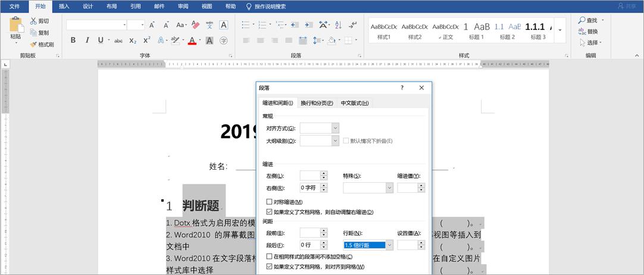Open the 文件 ribbon tab
644x275 pixels.
pyautogui.click(x=14, y=6)
